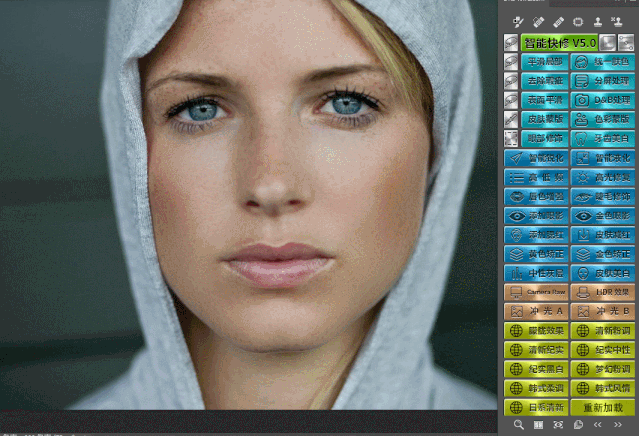The height and width of the screenshot is (436, 639).
Task: Open 智能液化 smart liquify
Action: (x=603, y=158)
